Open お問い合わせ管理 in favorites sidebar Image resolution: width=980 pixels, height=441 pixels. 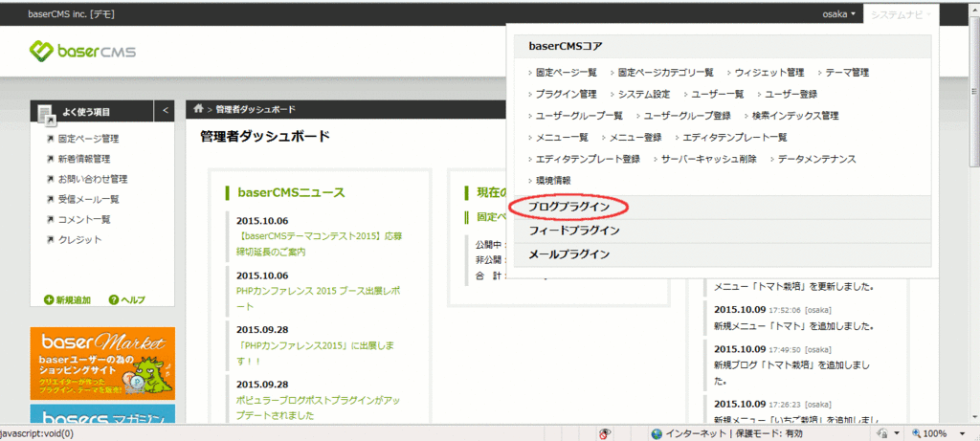(93, 179)
